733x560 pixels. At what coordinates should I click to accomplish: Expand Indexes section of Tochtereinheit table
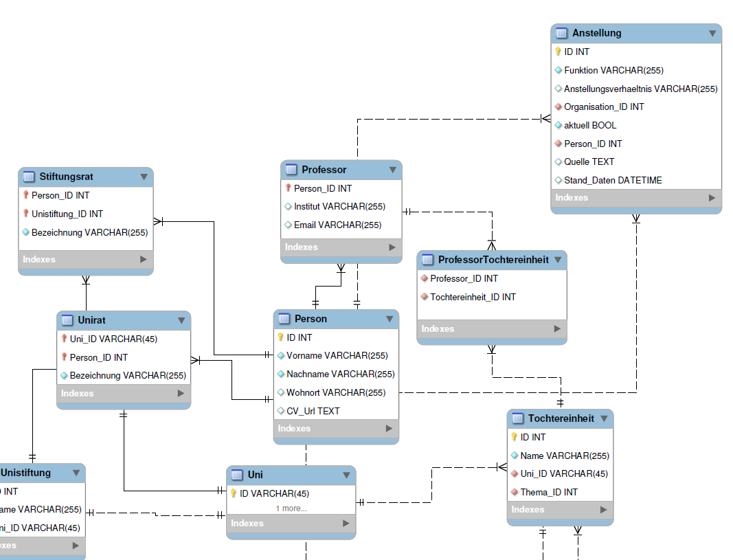604,510
